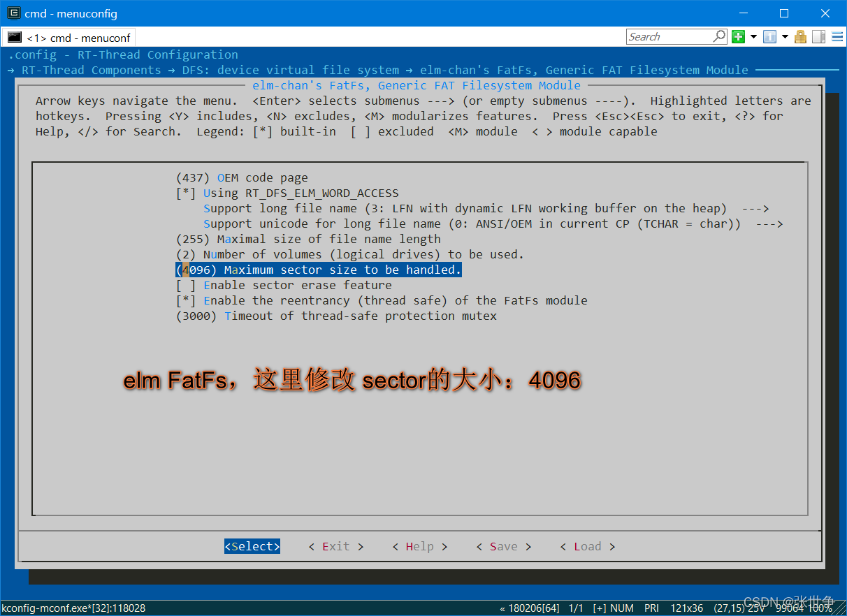The height and width of the screenshot is (616, 847).
Task: Lock the current console with the padlock icon
Action: pyautogui.click(x=800, y=36)
